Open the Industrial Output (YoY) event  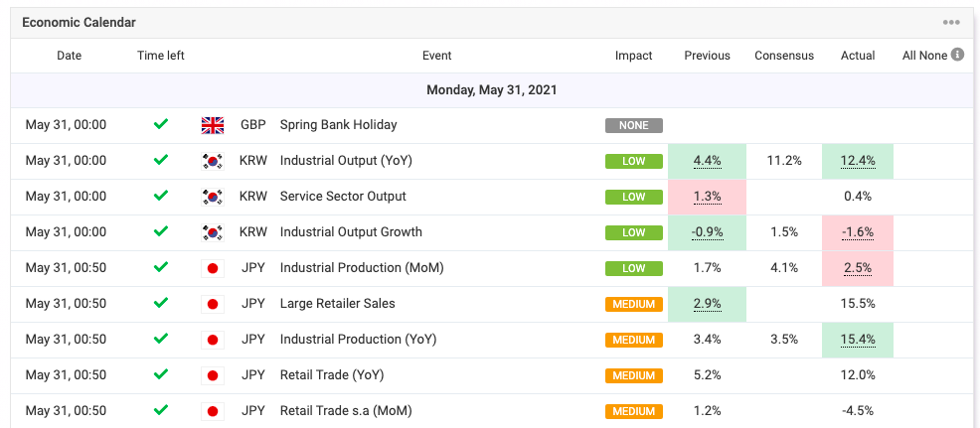[x=346, y=161]
